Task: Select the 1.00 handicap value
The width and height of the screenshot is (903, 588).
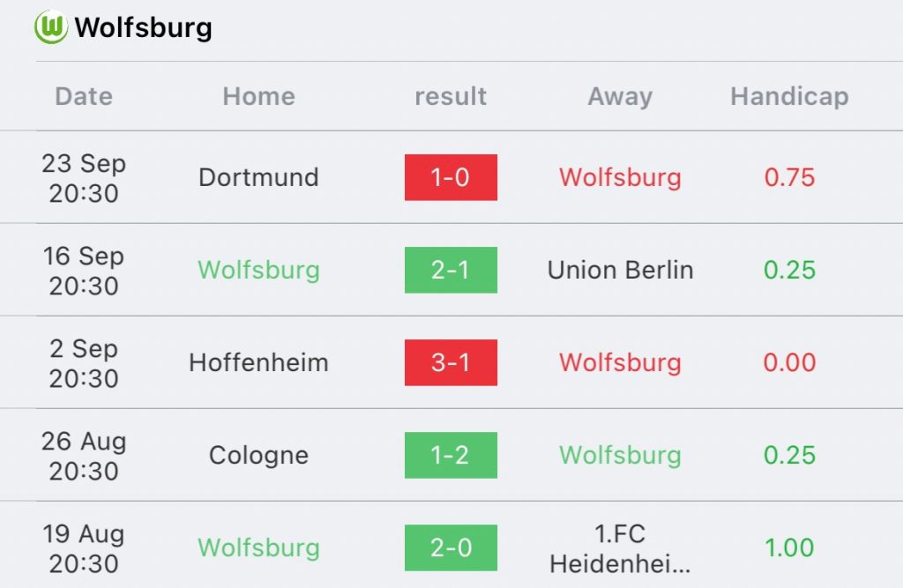Action: point(789,547)
